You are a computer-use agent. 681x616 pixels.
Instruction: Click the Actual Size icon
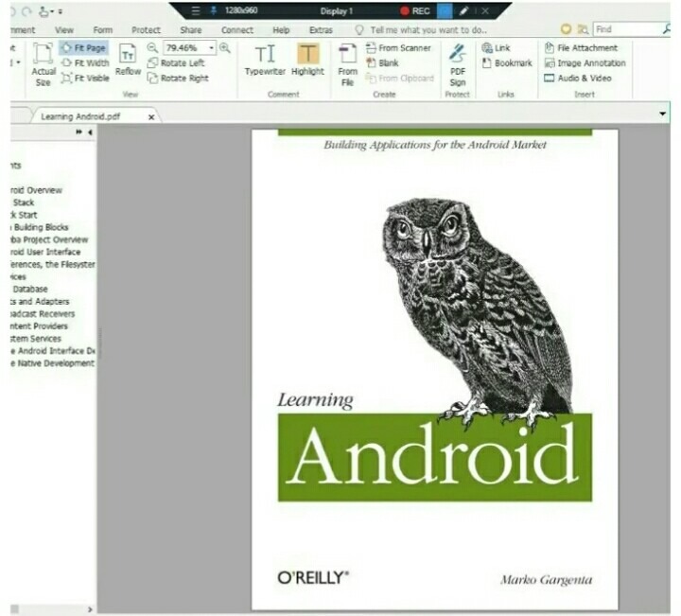point(43,64)
